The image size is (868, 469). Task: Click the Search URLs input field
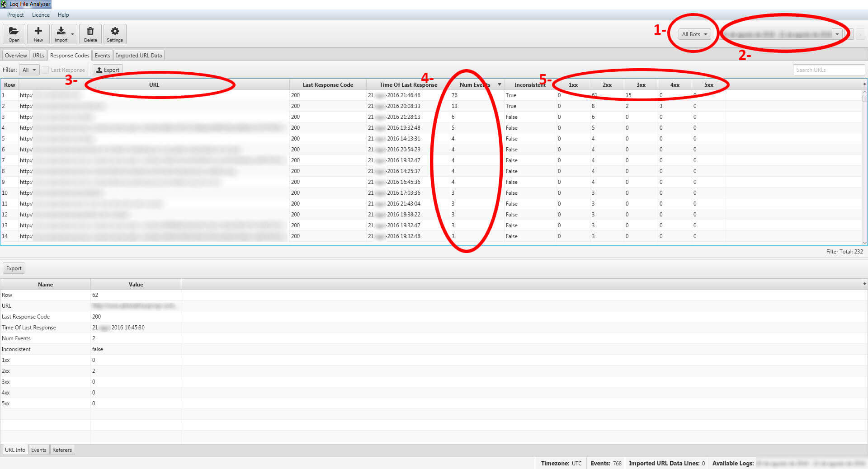click(828, 70)
